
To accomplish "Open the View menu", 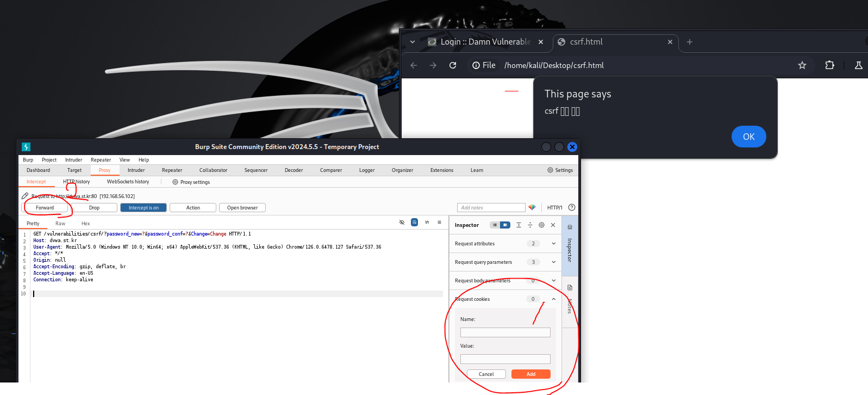I will 125,160.
